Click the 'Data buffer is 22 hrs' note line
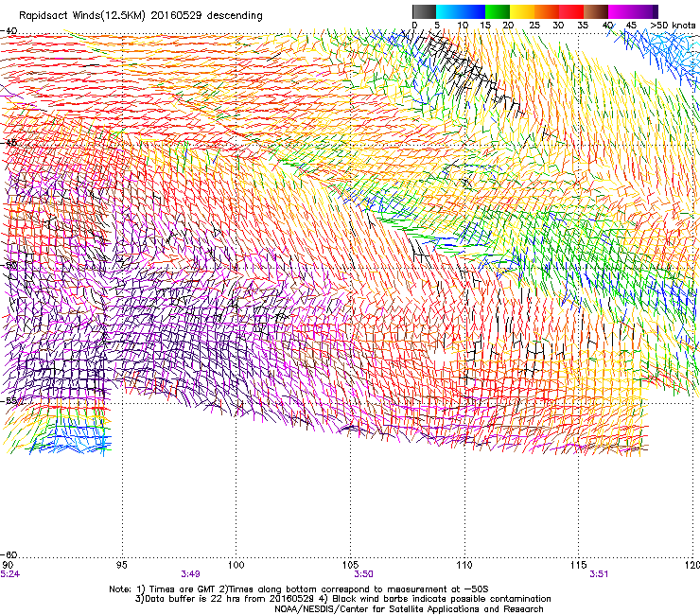Screen dimensions: 700x615 click(342, 599)
